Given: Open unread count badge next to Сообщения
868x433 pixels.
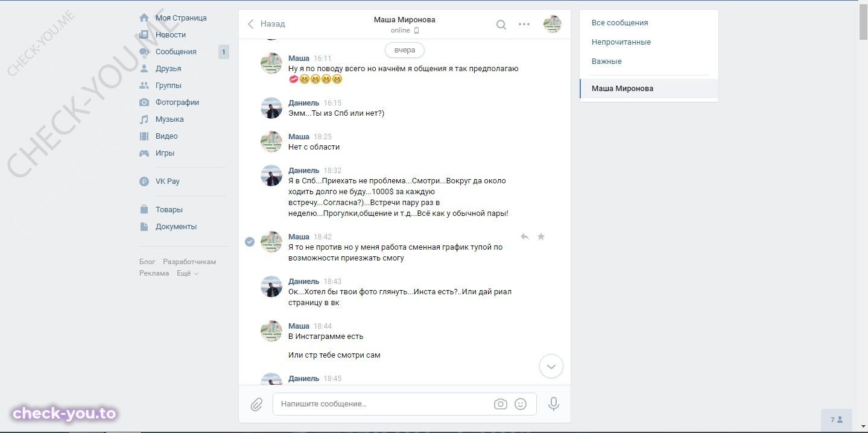Looking at the screenshot, I should click(224, 52).
